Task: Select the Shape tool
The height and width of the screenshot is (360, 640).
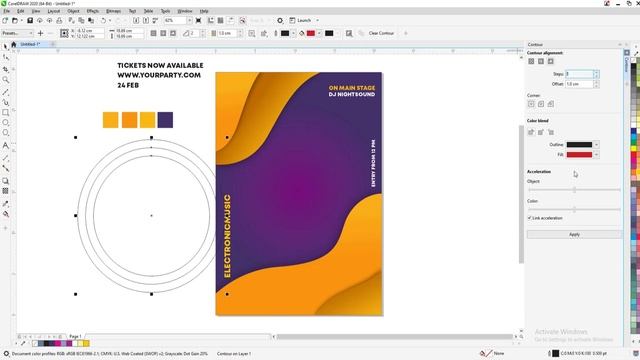Action: click(6, 58)
